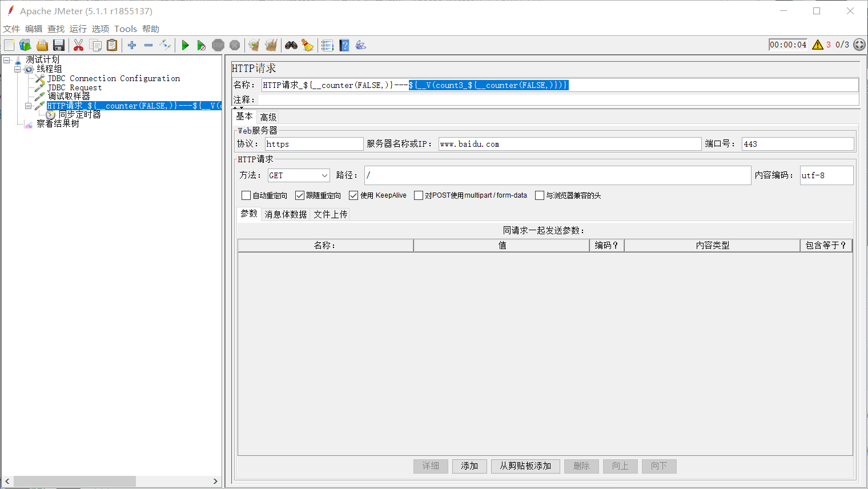Open the 文件上传 tab
This screenshot has height=489, width=868.
[331, 214]
